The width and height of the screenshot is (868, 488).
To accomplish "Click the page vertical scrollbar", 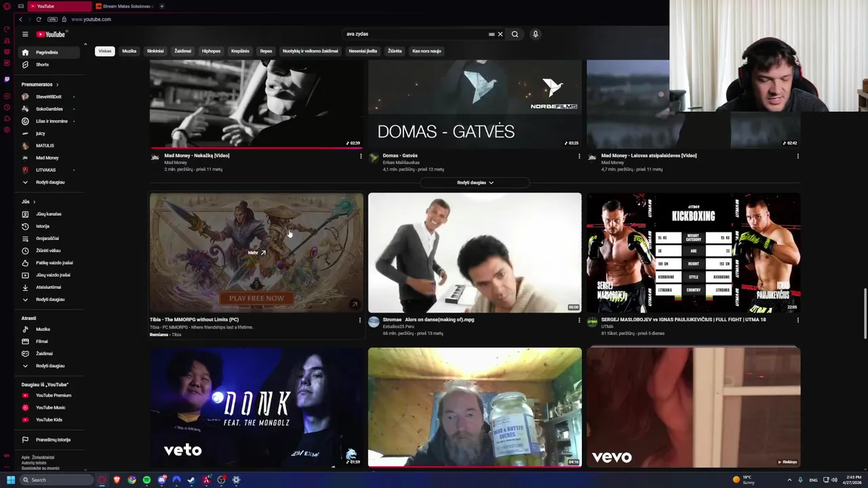I will 865,313.
